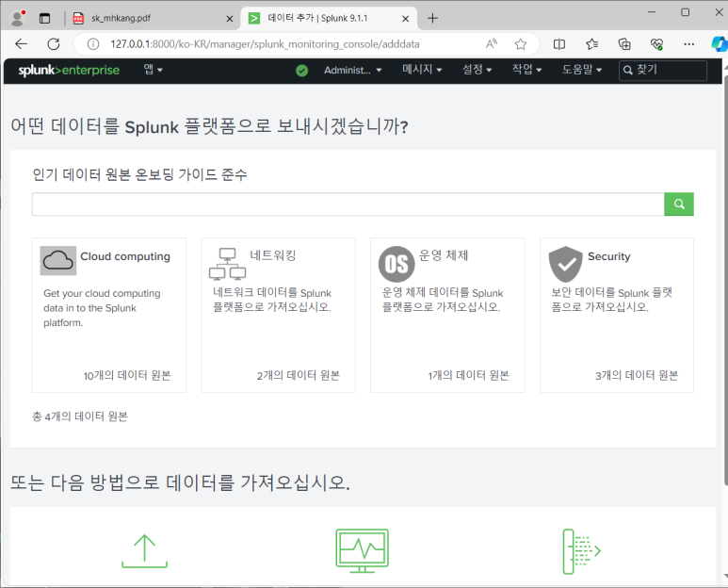
Task: Expand the 설정 dropdown
Action: click(x=477, y=70)
